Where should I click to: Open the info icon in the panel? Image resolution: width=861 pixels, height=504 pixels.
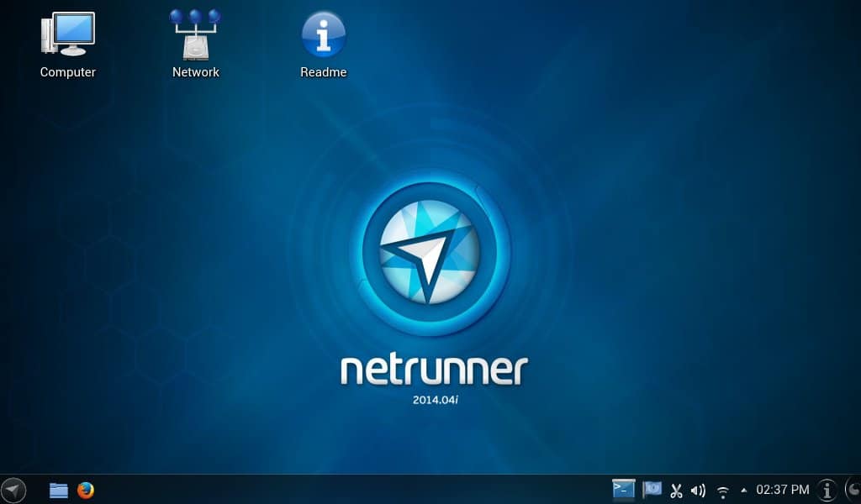pos(827,490)
